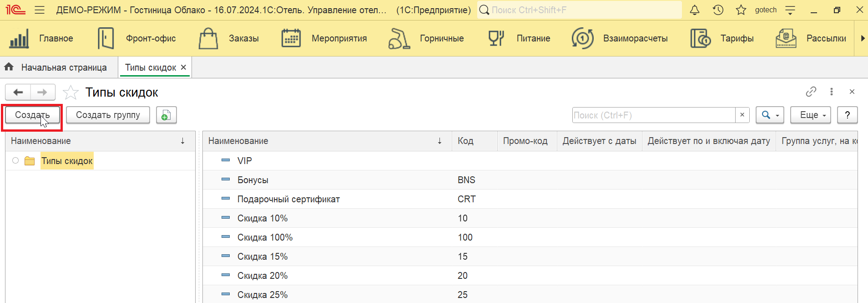Click the Поиск (Ctrl+F) list search field
This screenshot has height=303, width=868.
[x=654, y=115]
